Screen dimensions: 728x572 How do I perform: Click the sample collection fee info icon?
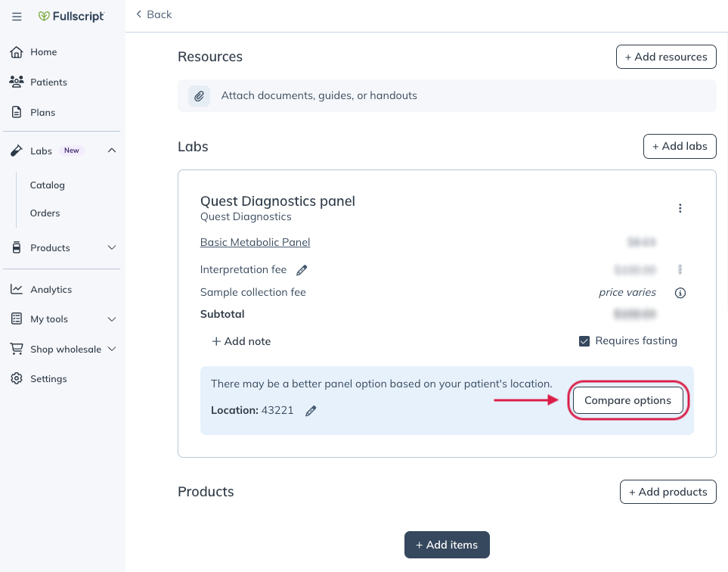[x=680, y=293]
